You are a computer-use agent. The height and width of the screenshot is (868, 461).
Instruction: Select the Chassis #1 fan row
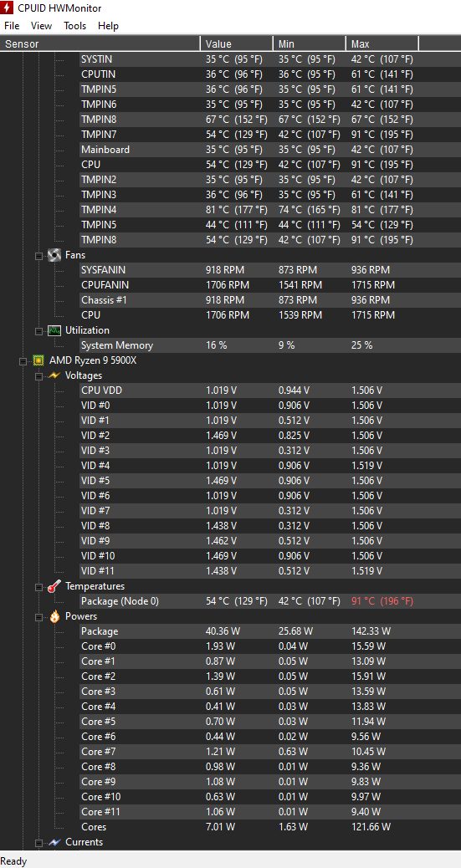[x=270, y=300]
